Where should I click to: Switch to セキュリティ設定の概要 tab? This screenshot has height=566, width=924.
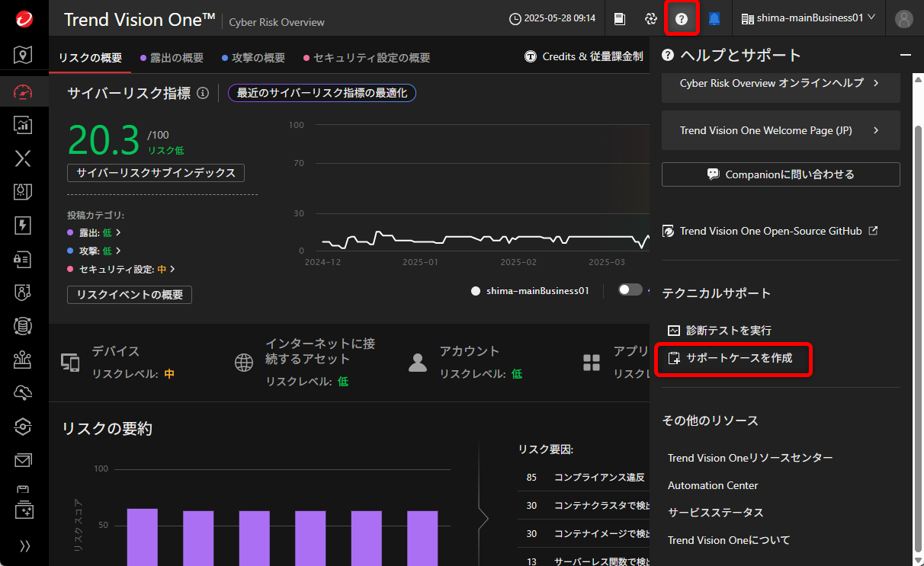coord(367,57)
